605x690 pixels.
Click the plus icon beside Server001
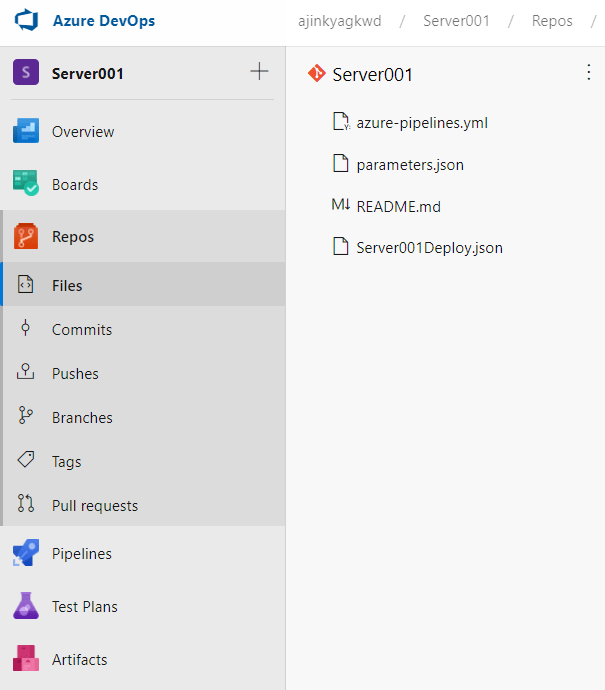coord(259,72)
